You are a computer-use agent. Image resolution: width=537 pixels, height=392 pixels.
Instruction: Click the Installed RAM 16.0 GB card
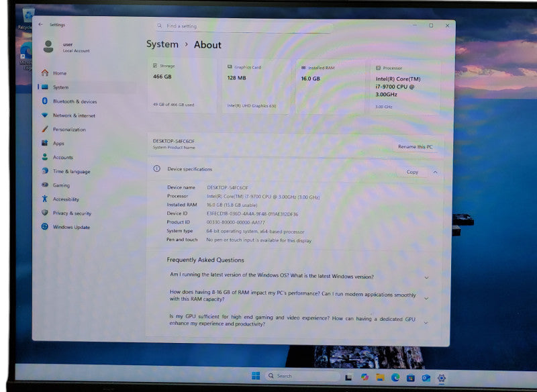point(330,87)
